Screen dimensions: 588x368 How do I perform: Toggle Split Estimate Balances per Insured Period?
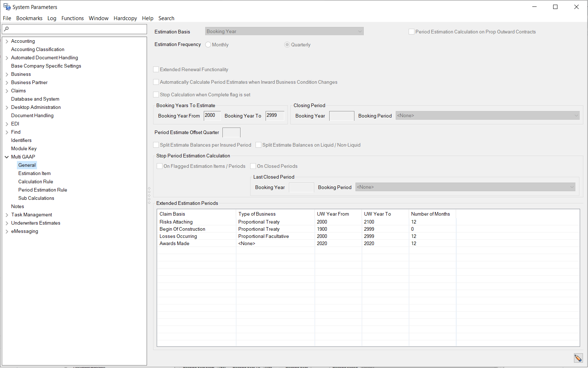coord(156,145)
